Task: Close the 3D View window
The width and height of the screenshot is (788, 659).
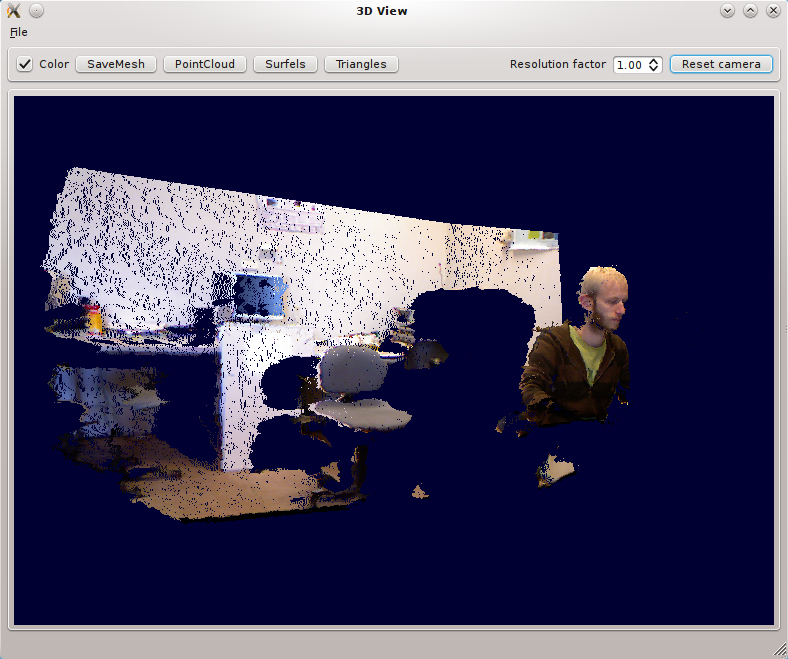Action: [x=773, y=11]
